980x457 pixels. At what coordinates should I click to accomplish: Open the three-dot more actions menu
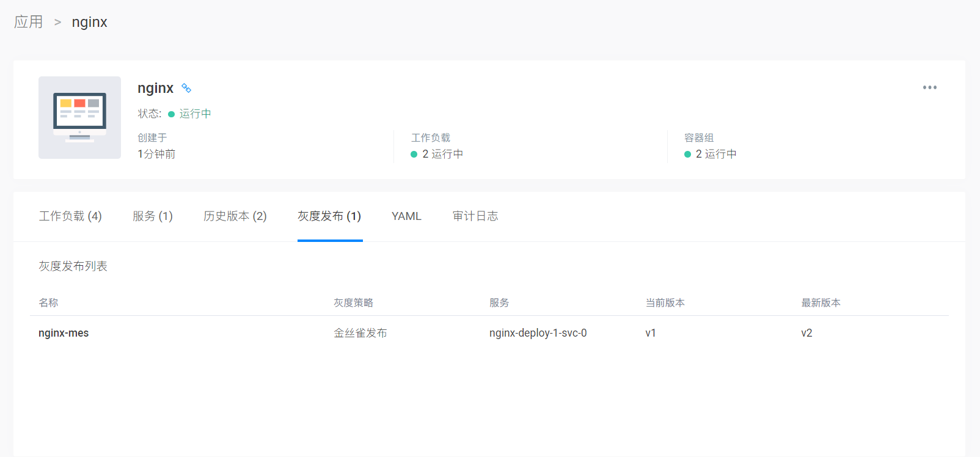(x=929, y=87)
